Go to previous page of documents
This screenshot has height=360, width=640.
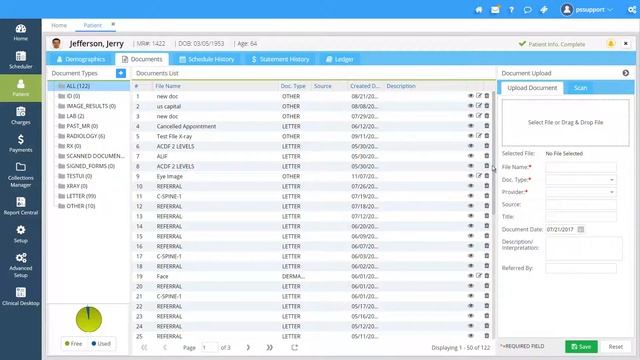pyautogui.click(x=165, y=347)
